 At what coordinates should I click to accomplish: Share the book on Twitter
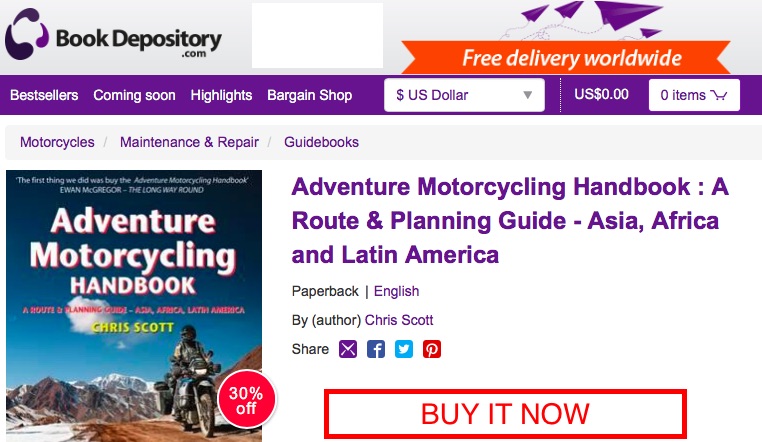click(404, 349)
